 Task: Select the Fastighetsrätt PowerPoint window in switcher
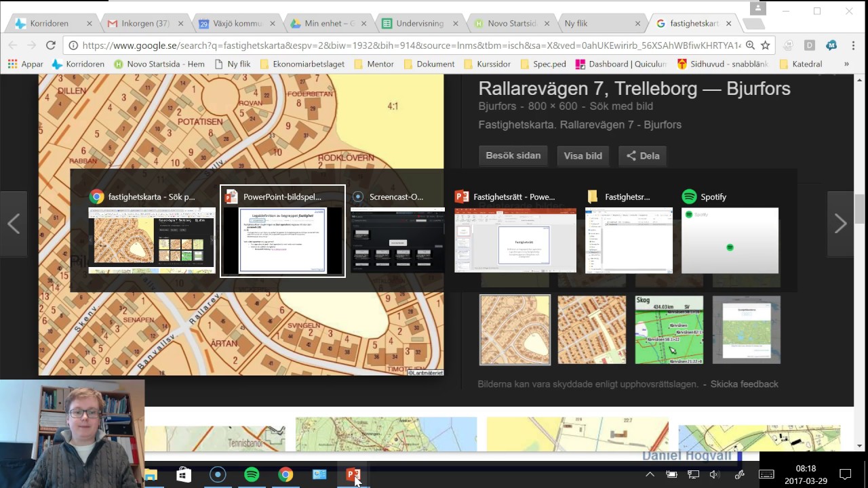pos(515,231)
